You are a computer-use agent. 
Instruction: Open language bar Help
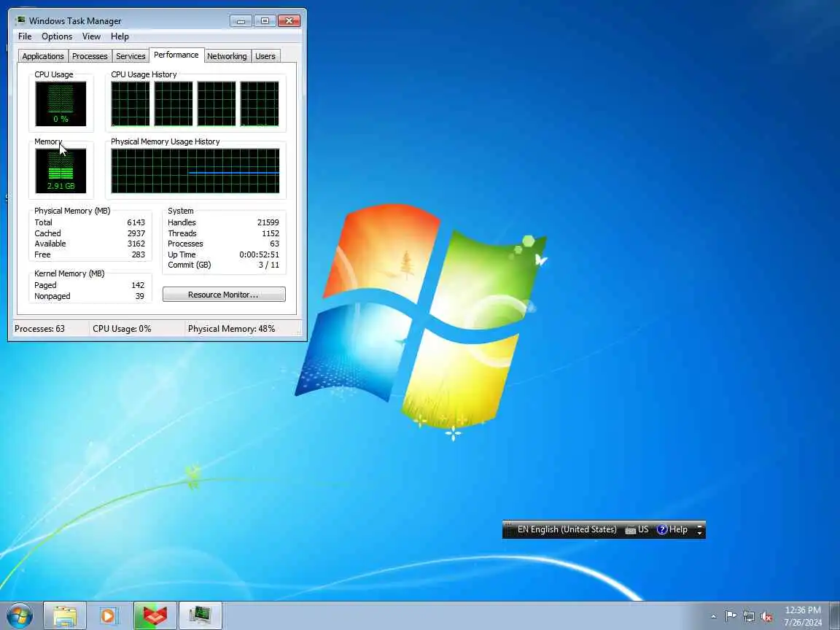(672, 529)
